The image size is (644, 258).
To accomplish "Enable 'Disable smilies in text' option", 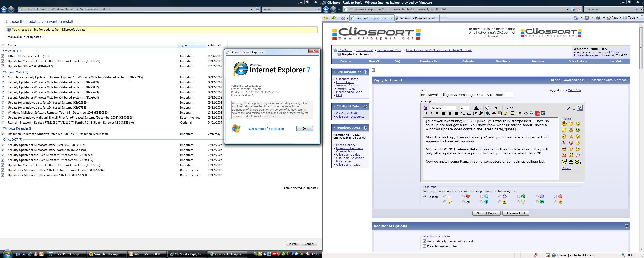I will [425, 246].
